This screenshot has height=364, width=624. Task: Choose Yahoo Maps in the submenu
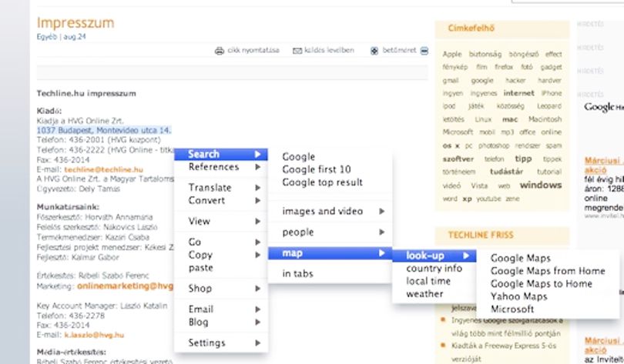point(518,296)
